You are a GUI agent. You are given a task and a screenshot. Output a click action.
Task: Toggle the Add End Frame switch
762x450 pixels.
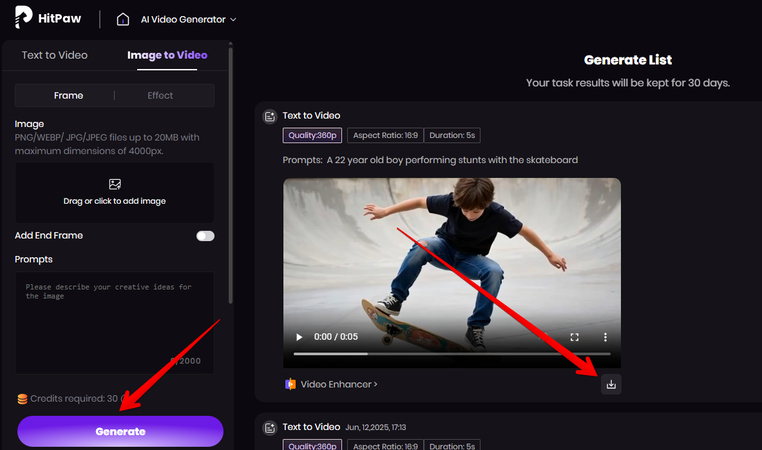pyautogui.click(x=205, y=236)
